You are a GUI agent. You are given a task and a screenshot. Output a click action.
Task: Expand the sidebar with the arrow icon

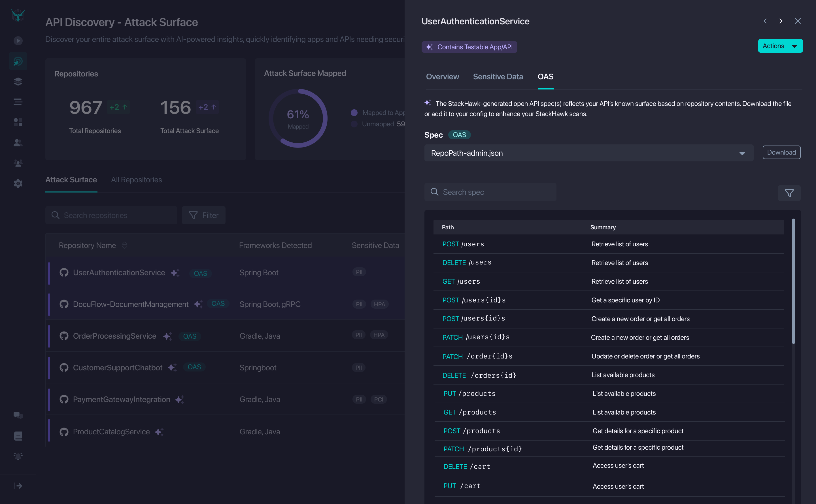click(x=18, y=486)
